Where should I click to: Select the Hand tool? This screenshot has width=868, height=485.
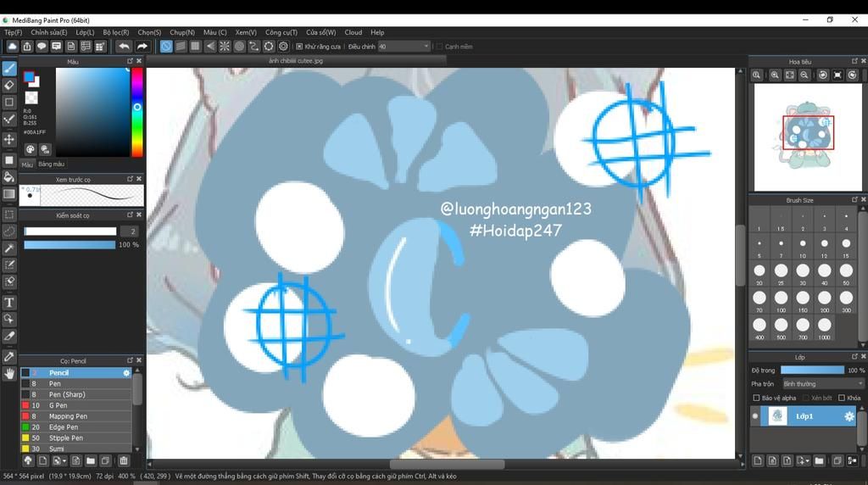9,374
